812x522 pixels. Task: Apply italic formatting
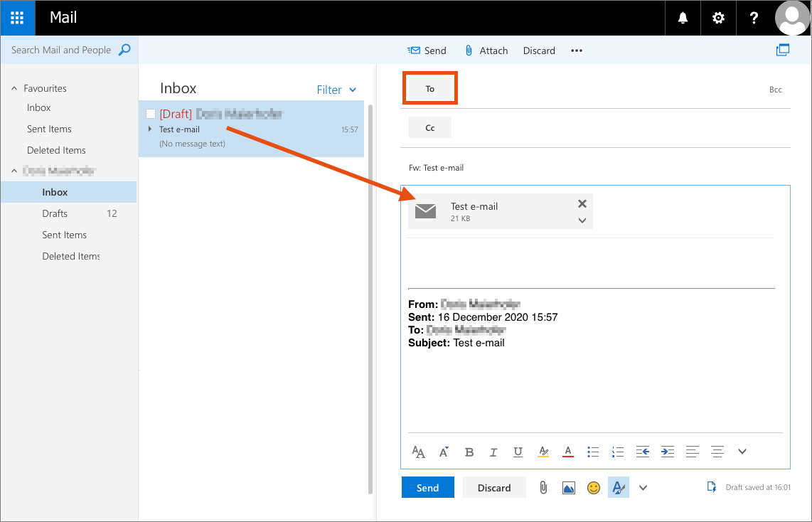tap(493, 452)
